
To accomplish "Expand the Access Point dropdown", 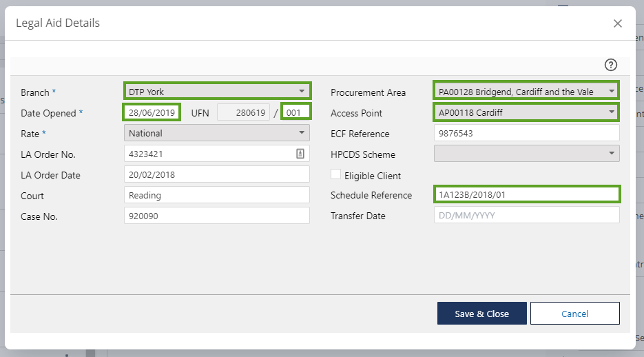I will click(x=526, y=112).
